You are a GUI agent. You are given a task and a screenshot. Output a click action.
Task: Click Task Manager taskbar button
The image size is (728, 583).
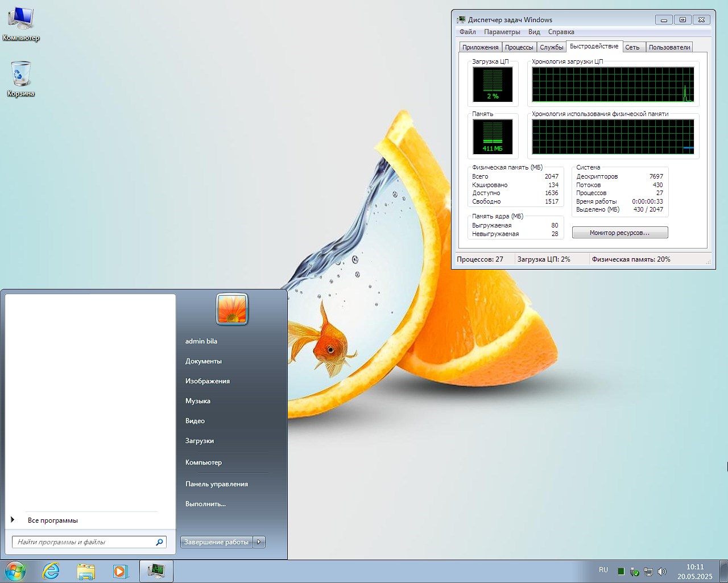click(x=156, y=571)
